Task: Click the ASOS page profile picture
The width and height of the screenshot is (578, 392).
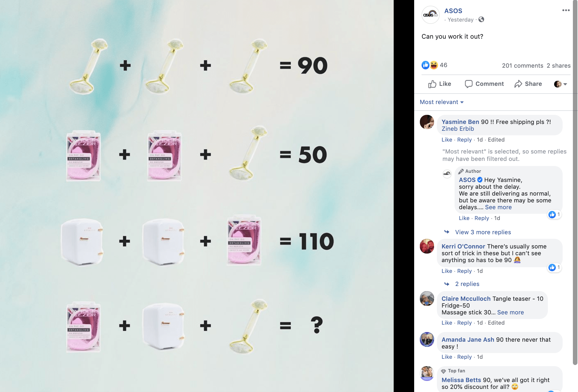Action: pyautogui.click(x=430, y=15)
